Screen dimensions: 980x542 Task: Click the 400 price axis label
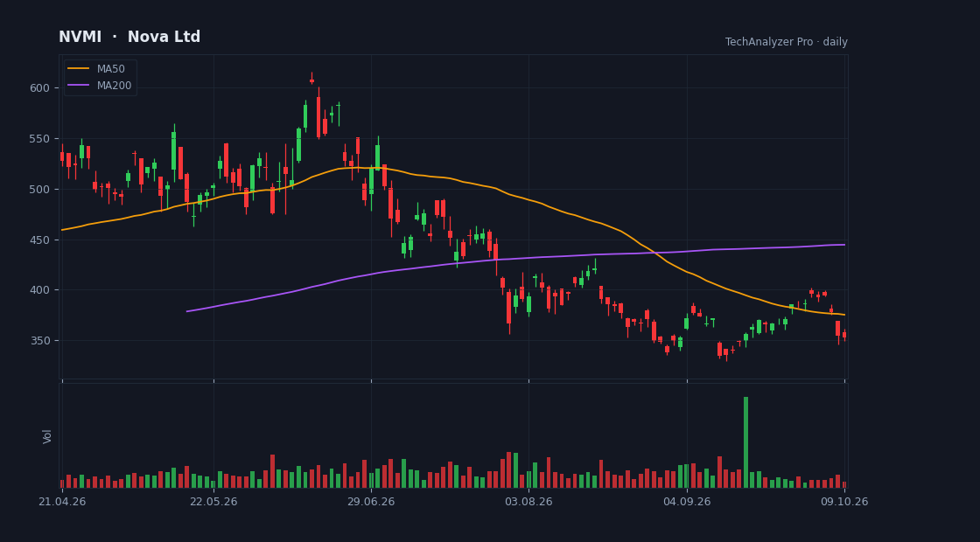39,290
